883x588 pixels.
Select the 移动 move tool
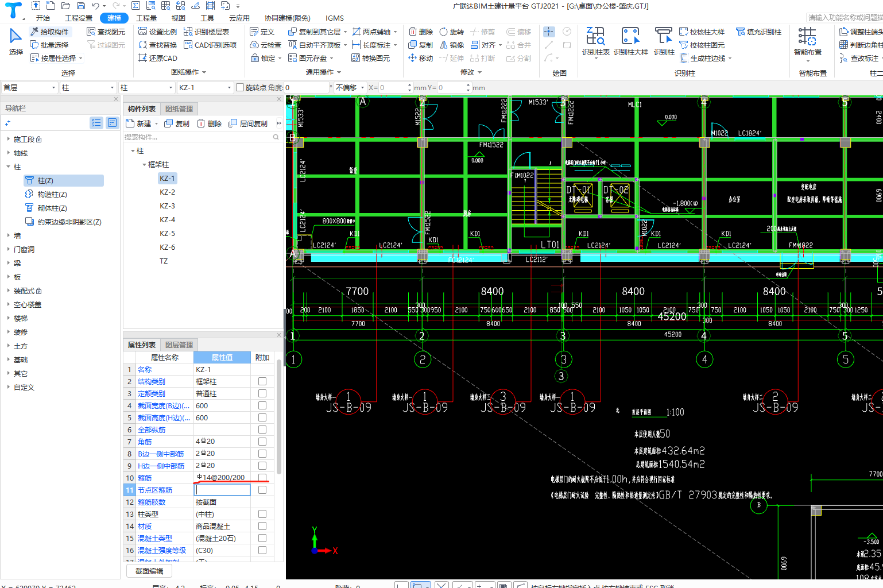coord(421,58)
